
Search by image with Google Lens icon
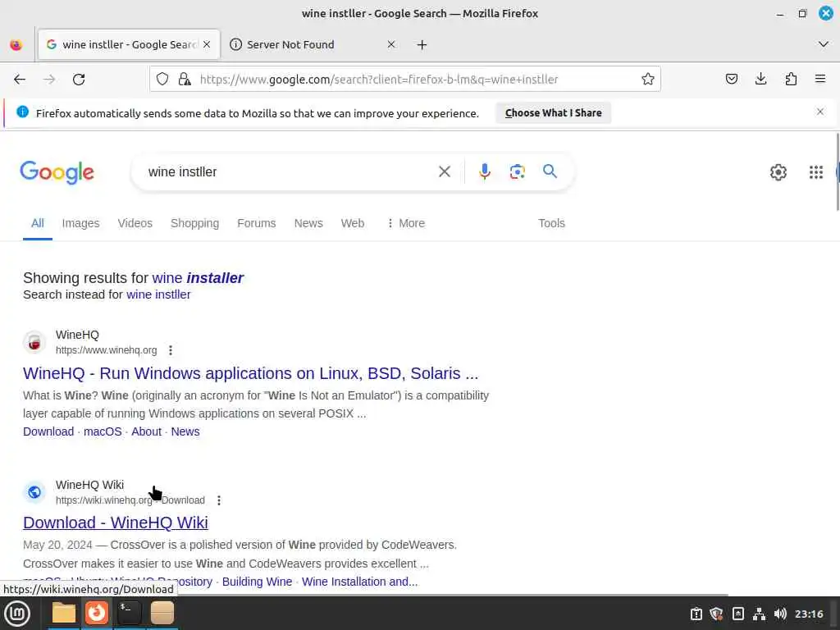pyautogui.click(x=517, y=171)
